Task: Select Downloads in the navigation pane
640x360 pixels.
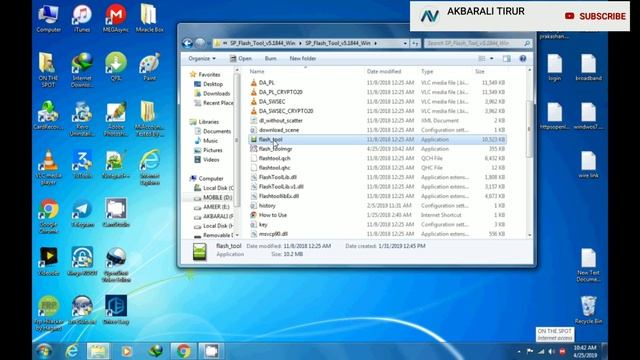Action: pyautogui.click(x=212, y=93)
